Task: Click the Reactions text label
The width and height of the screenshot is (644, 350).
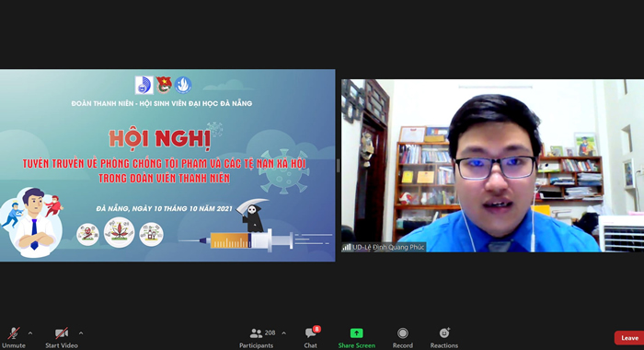Action: 444,345
